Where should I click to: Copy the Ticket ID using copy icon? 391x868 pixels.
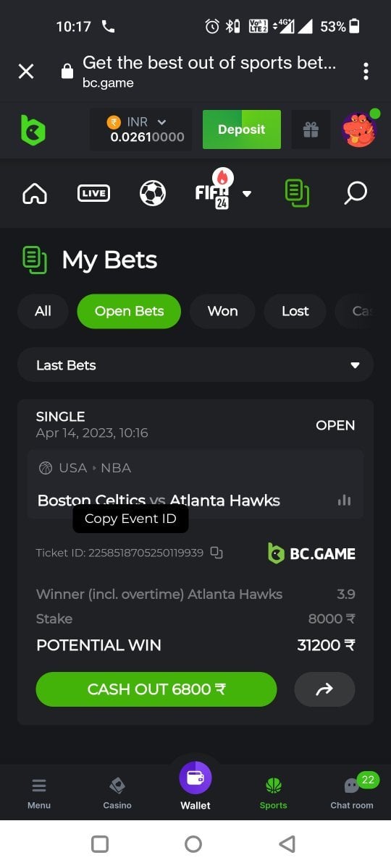(x=216, y=553)
